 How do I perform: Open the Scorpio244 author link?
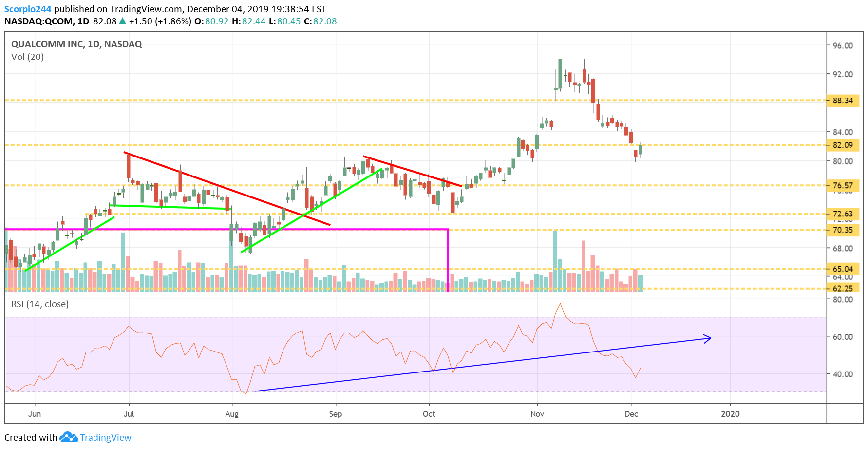28,9
